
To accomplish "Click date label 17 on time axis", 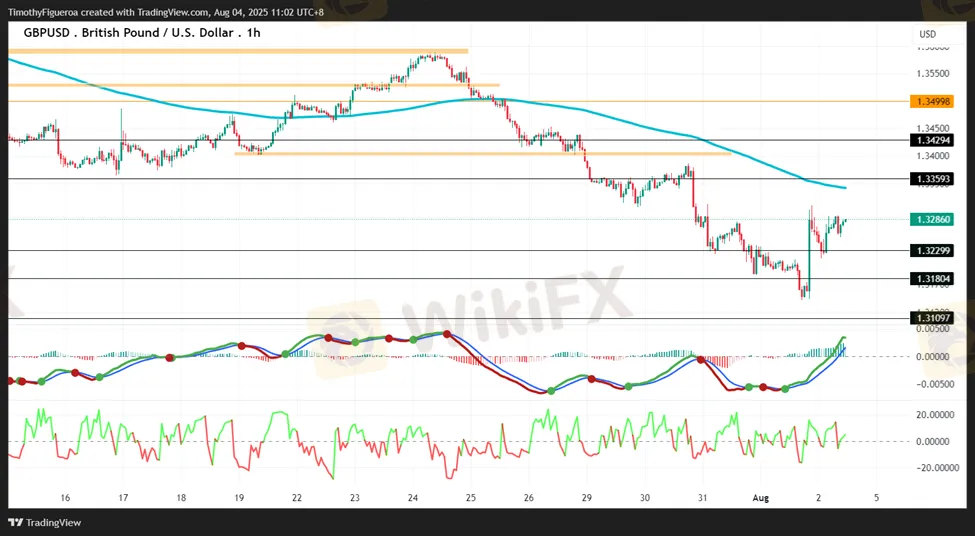I will (x=123, y=498).
